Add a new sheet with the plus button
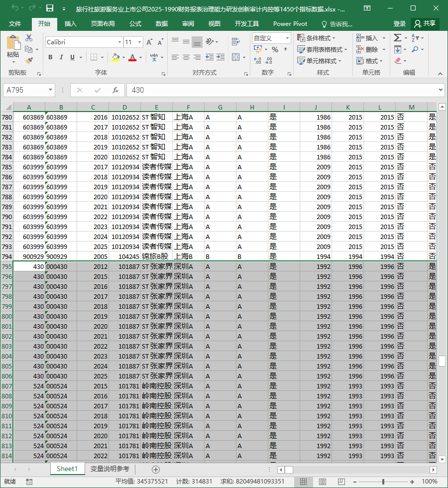The height and width of the screenshot is (488, 448). click(x=155, y=469)
